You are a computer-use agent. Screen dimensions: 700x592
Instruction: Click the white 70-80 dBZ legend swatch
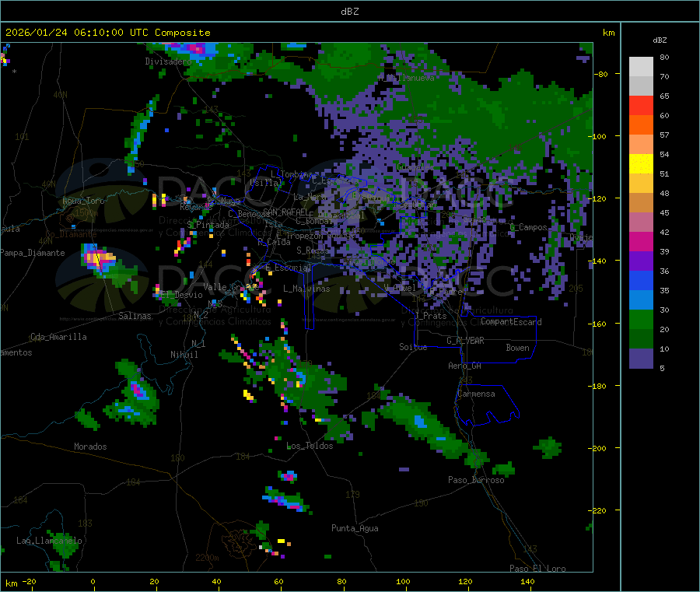pyautogui.click(x=641, y=67)
